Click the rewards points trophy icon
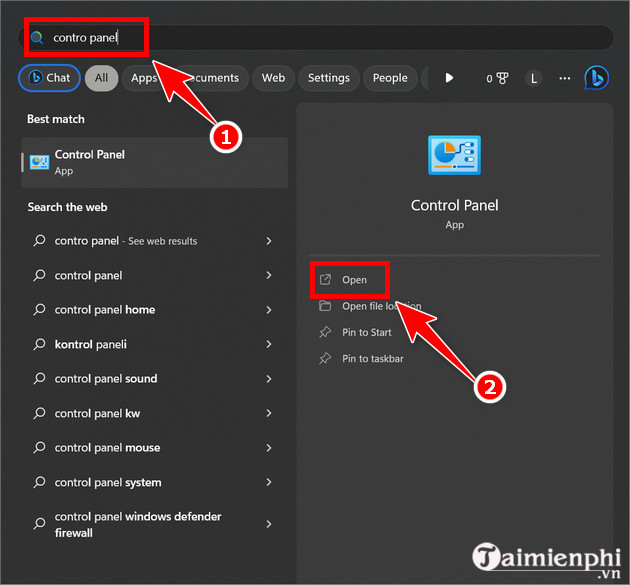Viewport: 630px width, 585px height. [x=501, y=78]
